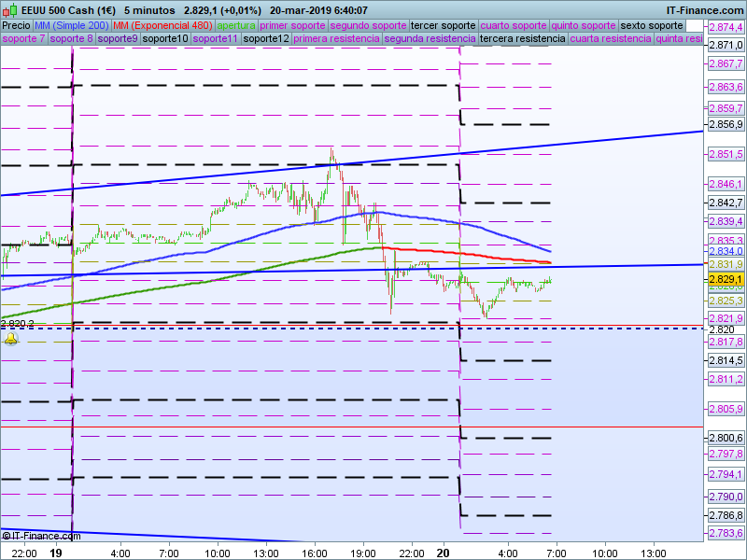Open the cuarta resistencia label

coord(611,38)
